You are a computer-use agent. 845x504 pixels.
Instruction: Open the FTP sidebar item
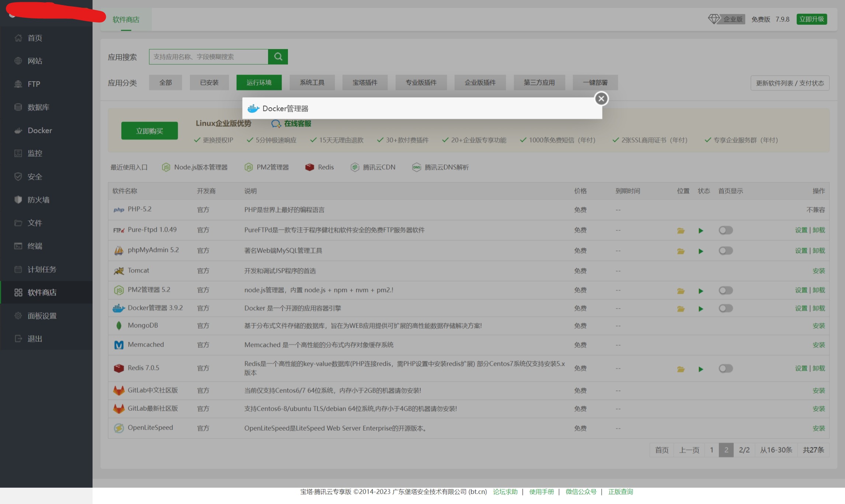[46, 84]
